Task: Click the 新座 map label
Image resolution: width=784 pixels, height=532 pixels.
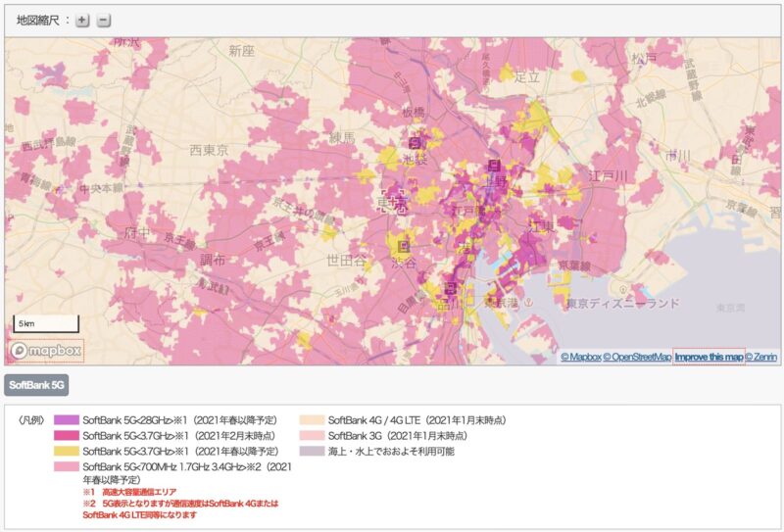Action: (x=241, y=51)
